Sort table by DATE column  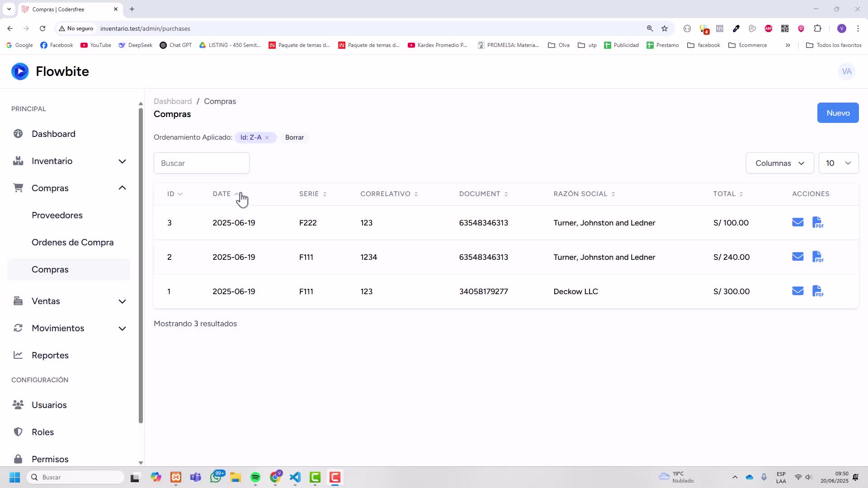click(x=226, y=194)
